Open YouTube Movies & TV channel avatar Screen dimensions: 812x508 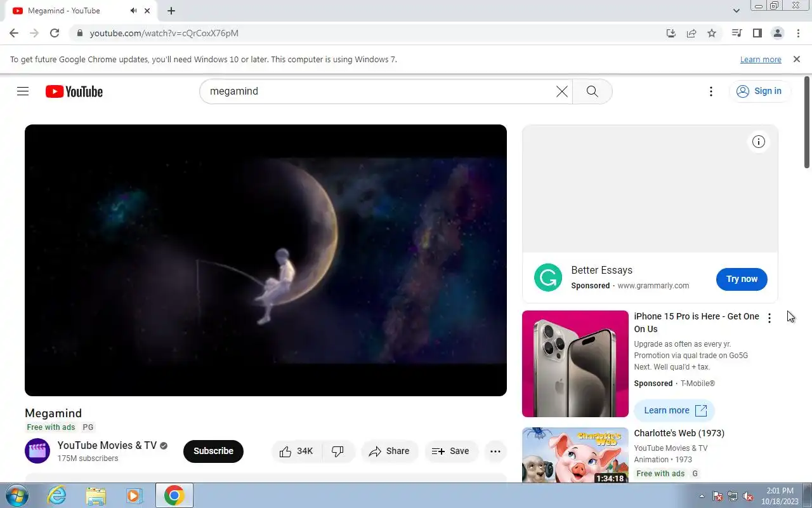[x=37, y=451]
